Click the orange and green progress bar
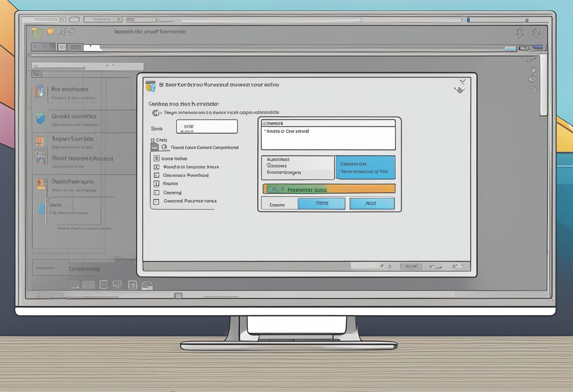Screen dimensions: 573x392 (328, 189)
